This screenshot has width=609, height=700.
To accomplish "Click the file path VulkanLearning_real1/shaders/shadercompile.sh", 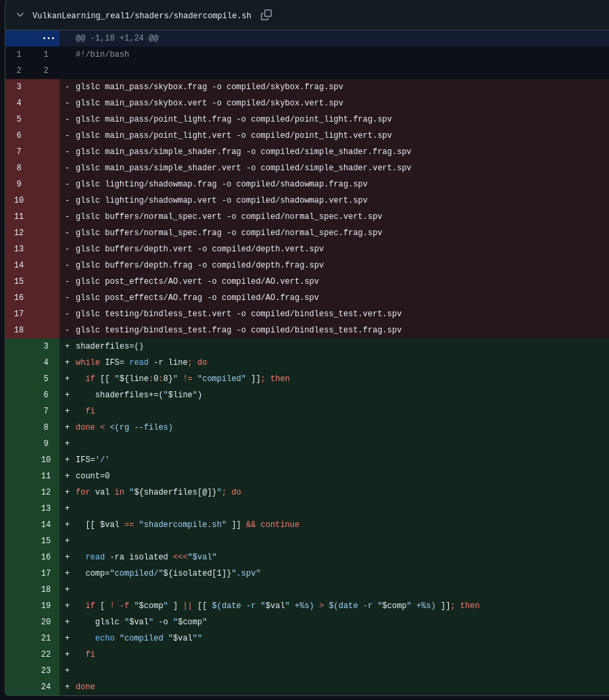I will pyautogui.click(x=141, y=16).
